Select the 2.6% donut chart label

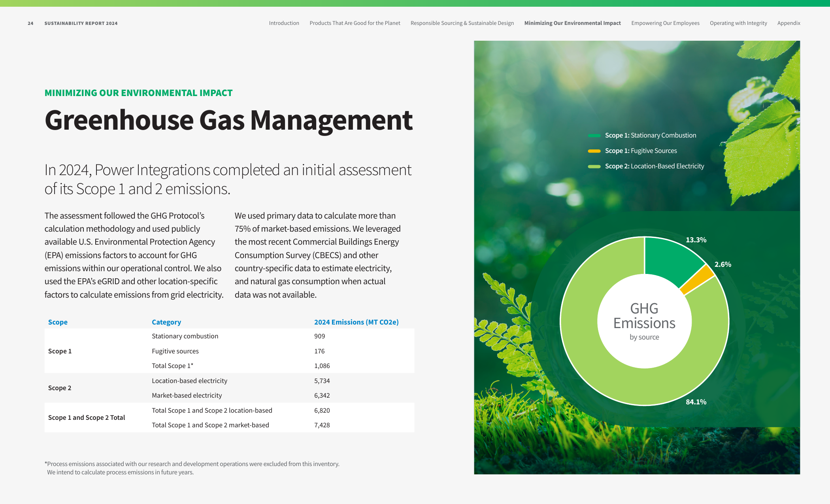tap(722, 264)
